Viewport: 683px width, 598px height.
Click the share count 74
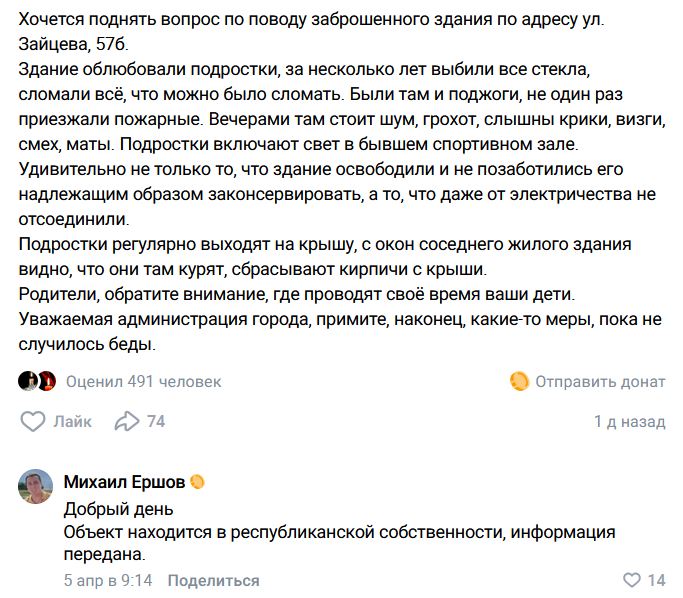point(156,422)
